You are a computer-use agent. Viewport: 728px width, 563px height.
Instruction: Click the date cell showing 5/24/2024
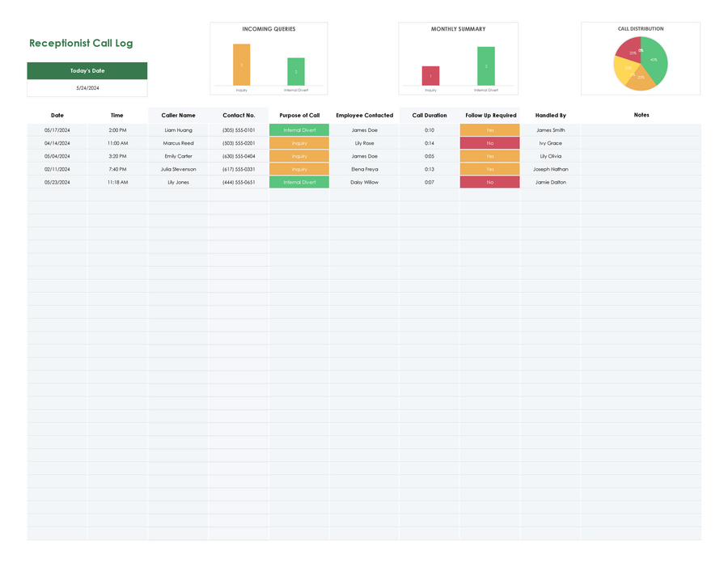click(86, 87)
